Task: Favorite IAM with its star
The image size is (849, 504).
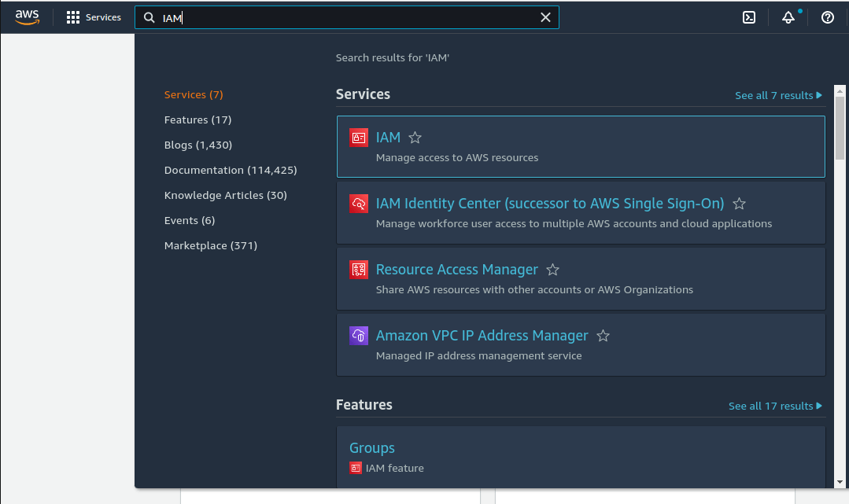Action: tap(415, 138)
